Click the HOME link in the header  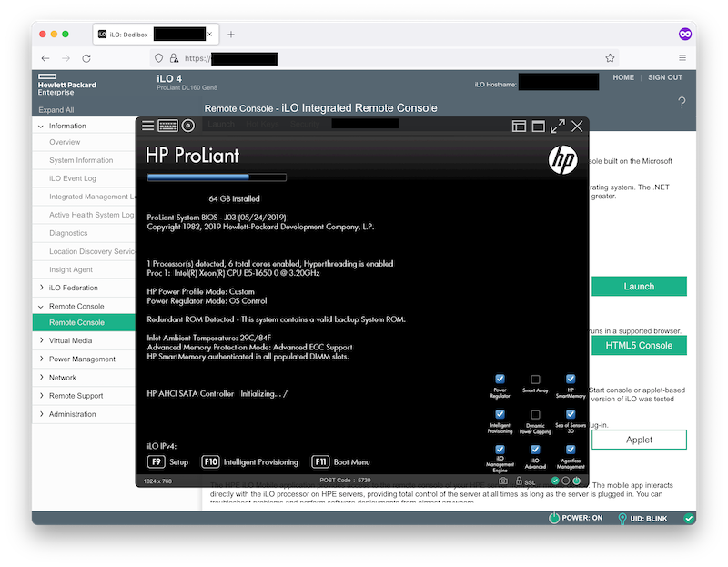[x=623, y=77]
